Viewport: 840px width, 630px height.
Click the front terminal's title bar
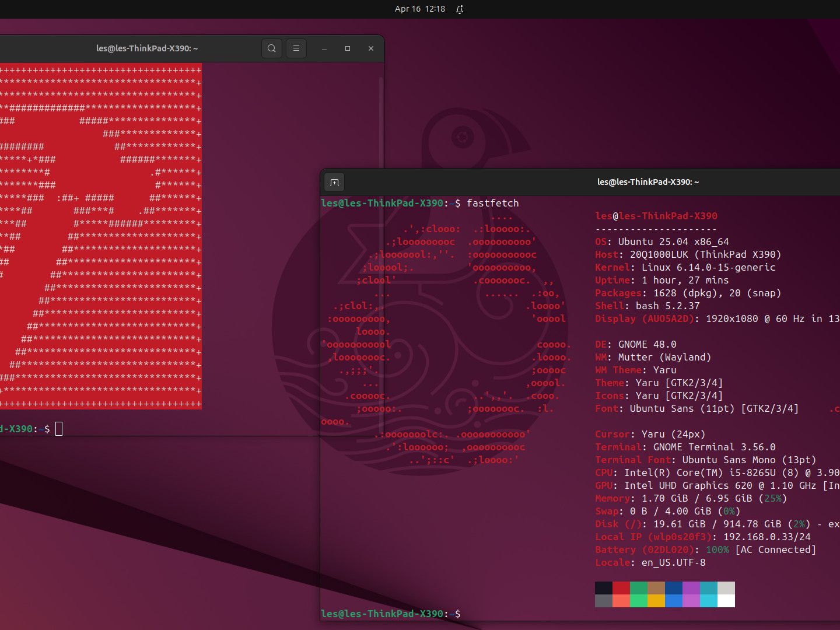point(647,182)
